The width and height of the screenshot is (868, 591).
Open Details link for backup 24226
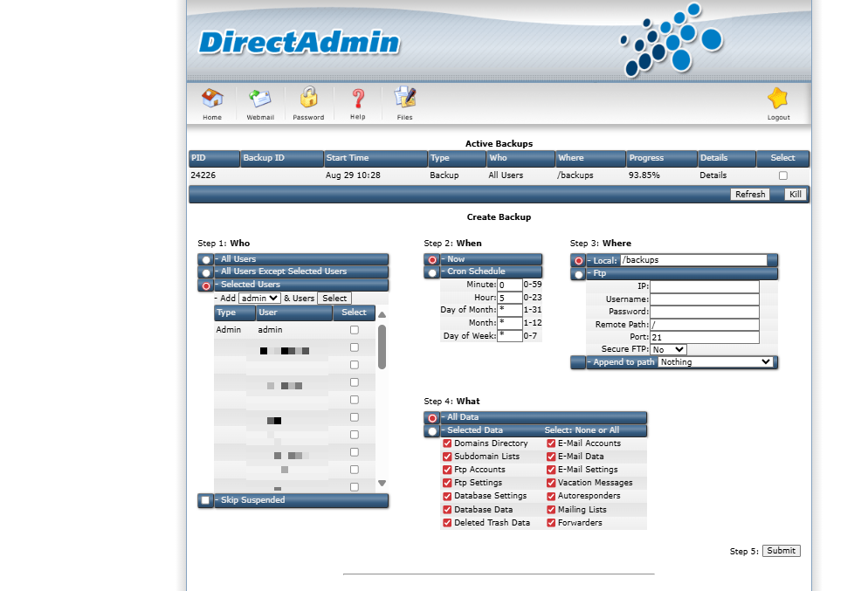pyautogui.click(x=713, y=175)
